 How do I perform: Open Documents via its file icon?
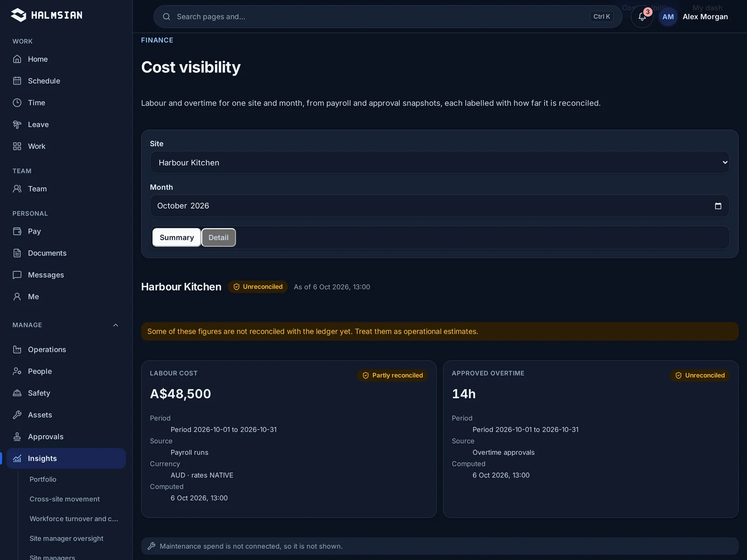pos(17,253)
